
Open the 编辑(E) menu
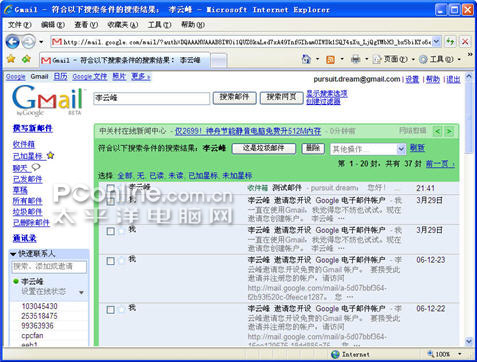pyautogui.click(x=53, y=25)
